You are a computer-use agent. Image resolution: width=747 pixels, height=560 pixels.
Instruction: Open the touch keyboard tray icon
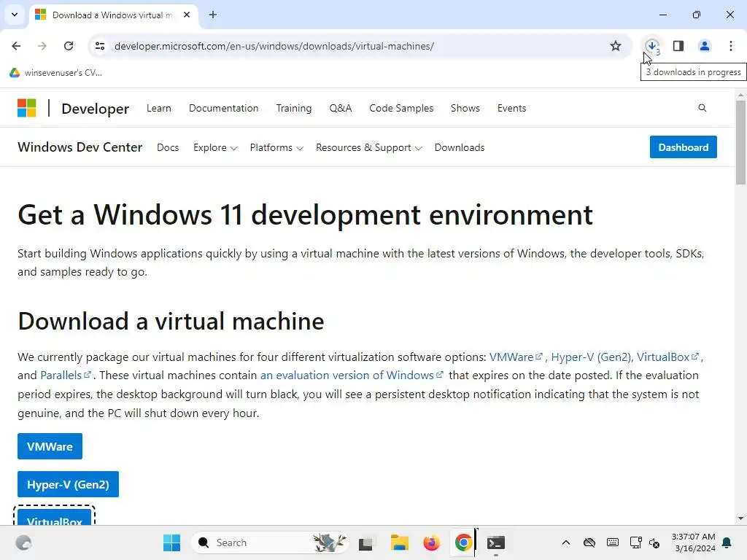pyautogui.click(x=613, y=542)
